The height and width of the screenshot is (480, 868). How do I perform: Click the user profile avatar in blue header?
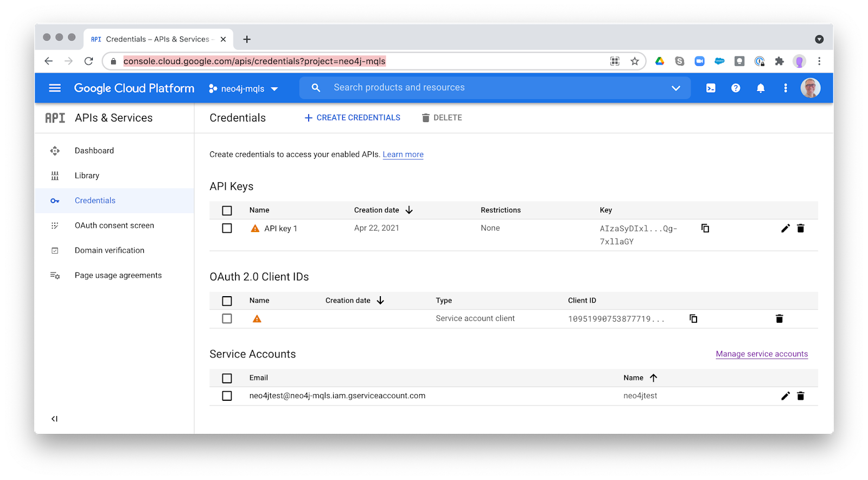[810, 88]
